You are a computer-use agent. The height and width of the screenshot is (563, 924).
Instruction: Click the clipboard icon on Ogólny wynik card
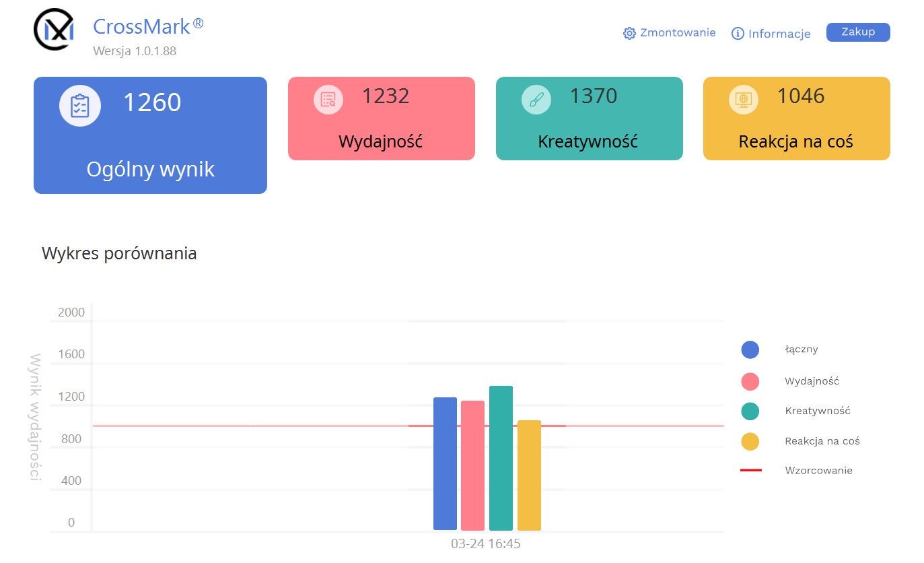[80, 106]
